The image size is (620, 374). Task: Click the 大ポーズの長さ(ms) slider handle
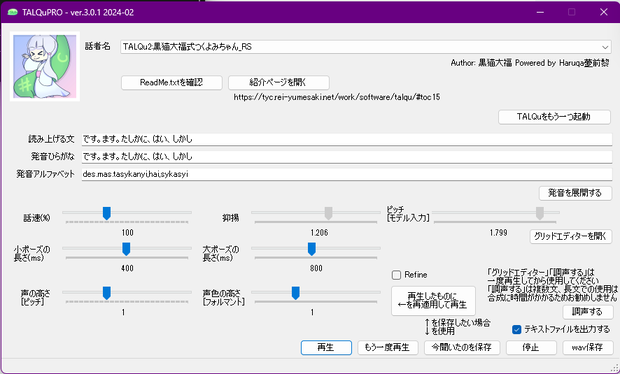pyautogui.click(x=312, y=249)
